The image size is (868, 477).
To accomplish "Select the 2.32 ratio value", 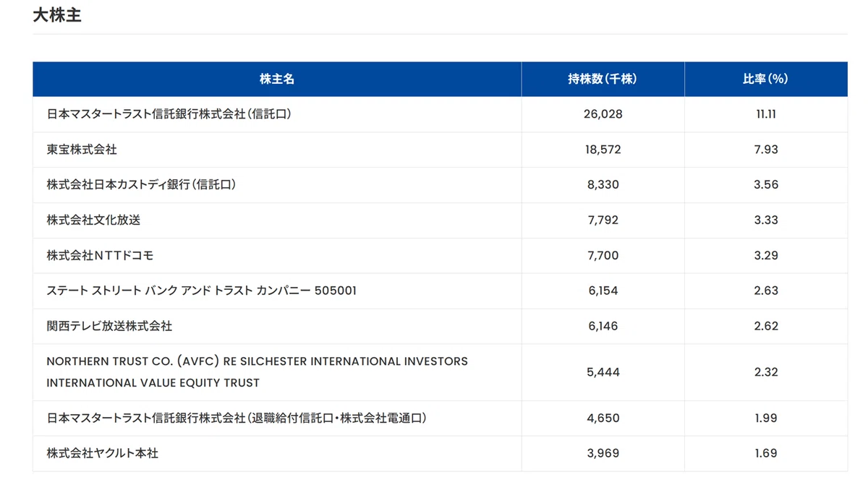I will pyautogui.click(x=766, y=372).
